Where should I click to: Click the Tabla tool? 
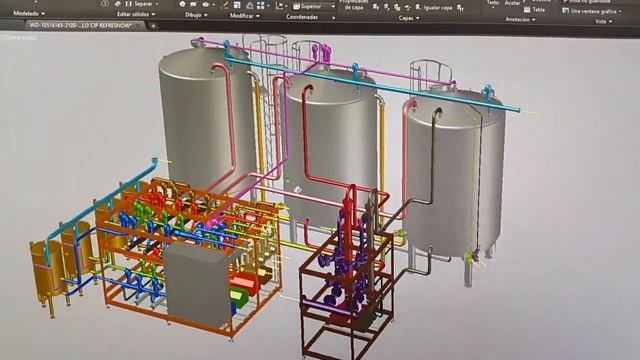(x=534, y=9)
